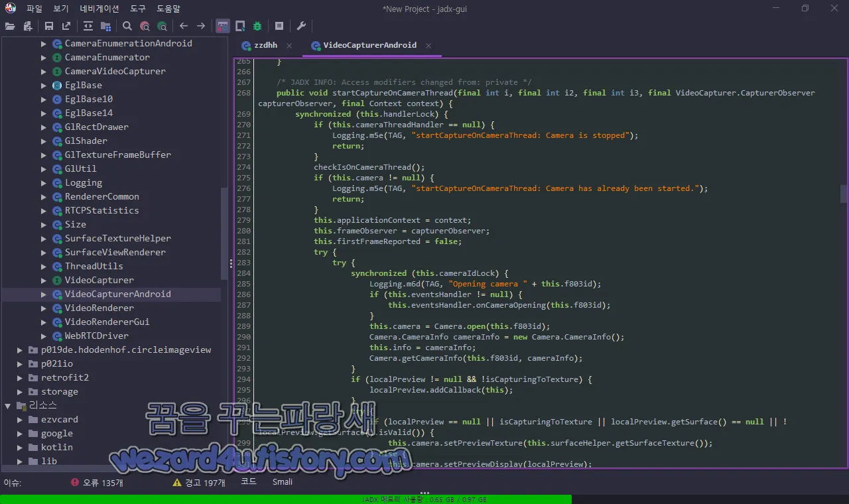
Task: Select the VideoRendererGui class
Action: pyautogui.click(x=107, y=322)
